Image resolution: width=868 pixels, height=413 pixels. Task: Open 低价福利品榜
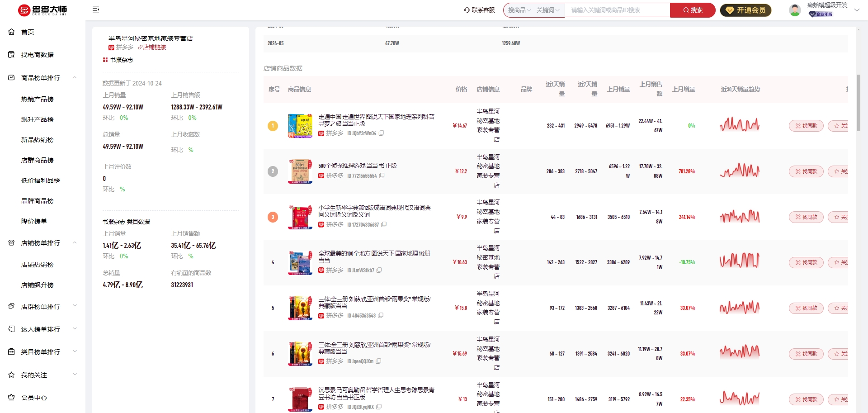tap(40, 180)
